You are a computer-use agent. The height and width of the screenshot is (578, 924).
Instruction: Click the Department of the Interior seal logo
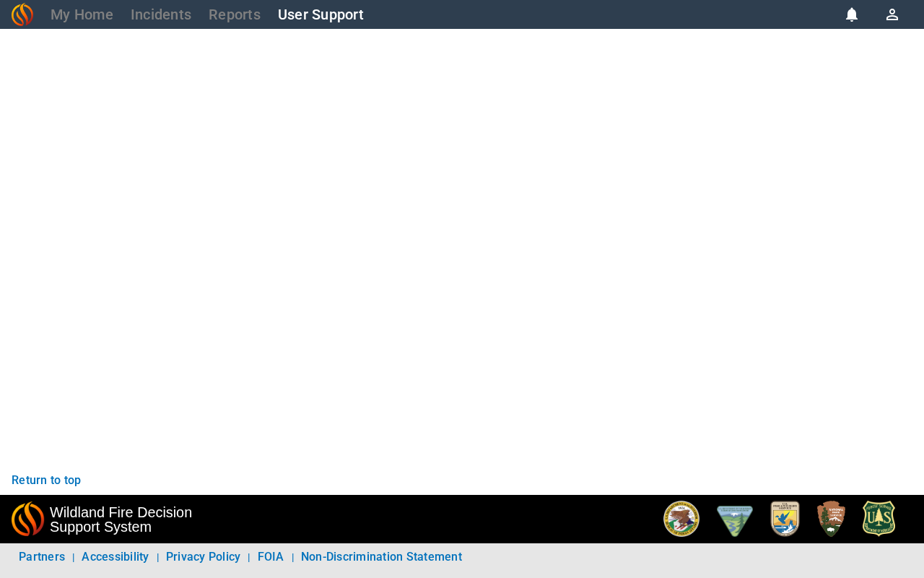tap(681, 519)
